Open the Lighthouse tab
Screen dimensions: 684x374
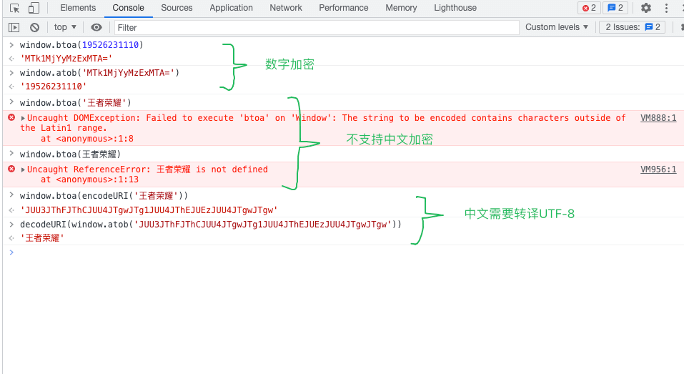point(455,8)
